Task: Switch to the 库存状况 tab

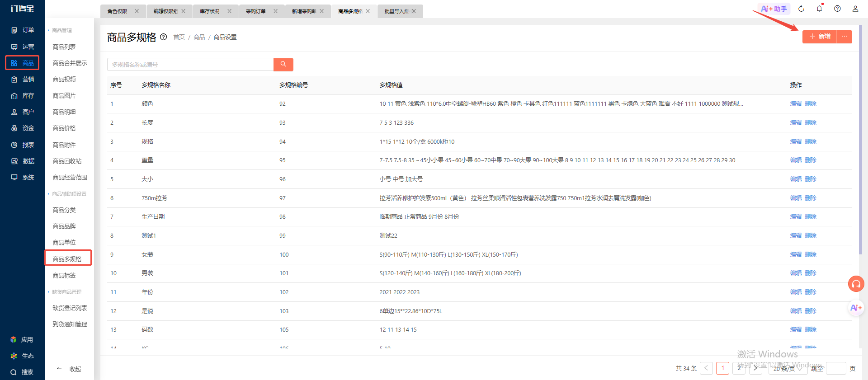Action: click(210, 11)
